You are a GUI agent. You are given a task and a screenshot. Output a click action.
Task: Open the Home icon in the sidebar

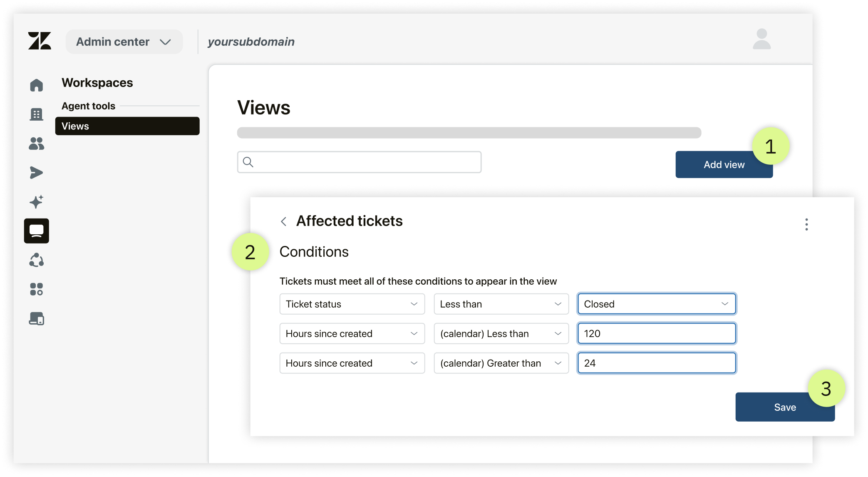pos(37,85)
